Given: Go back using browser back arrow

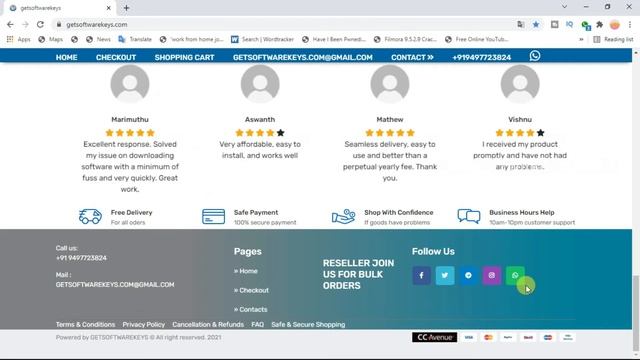Looking at the screenshot, I should 10,24.
